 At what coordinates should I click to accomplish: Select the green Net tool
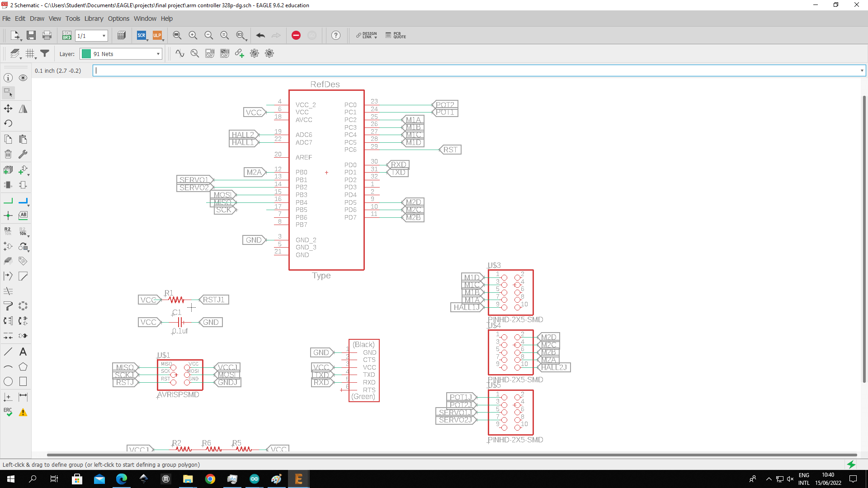[x=8, y=201]
